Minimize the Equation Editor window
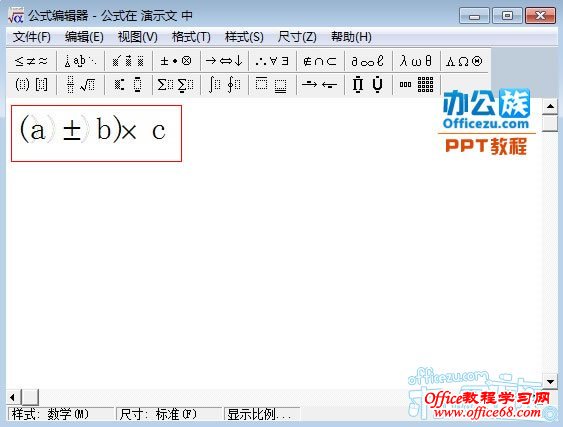The width and height of the screenshot is (563, 427). 474,16
